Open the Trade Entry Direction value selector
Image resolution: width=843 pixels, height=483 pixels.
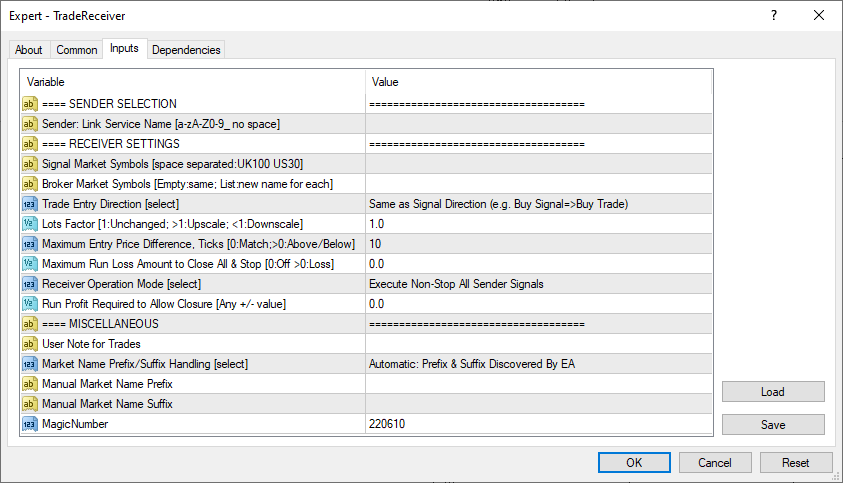tap(538, 204)
